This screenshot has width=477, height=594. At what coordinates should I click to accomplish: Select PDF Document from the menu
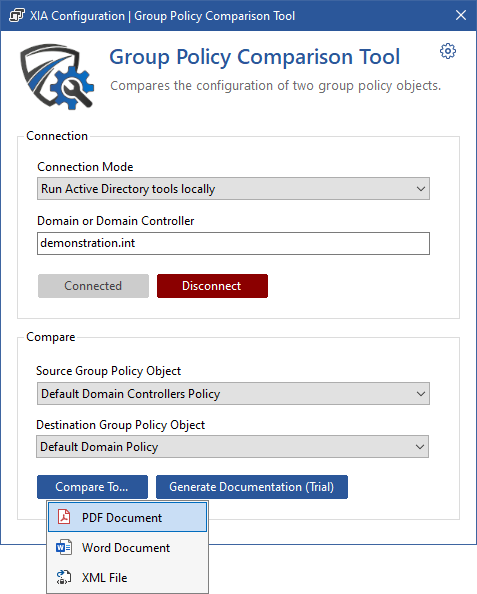[128, 517]
